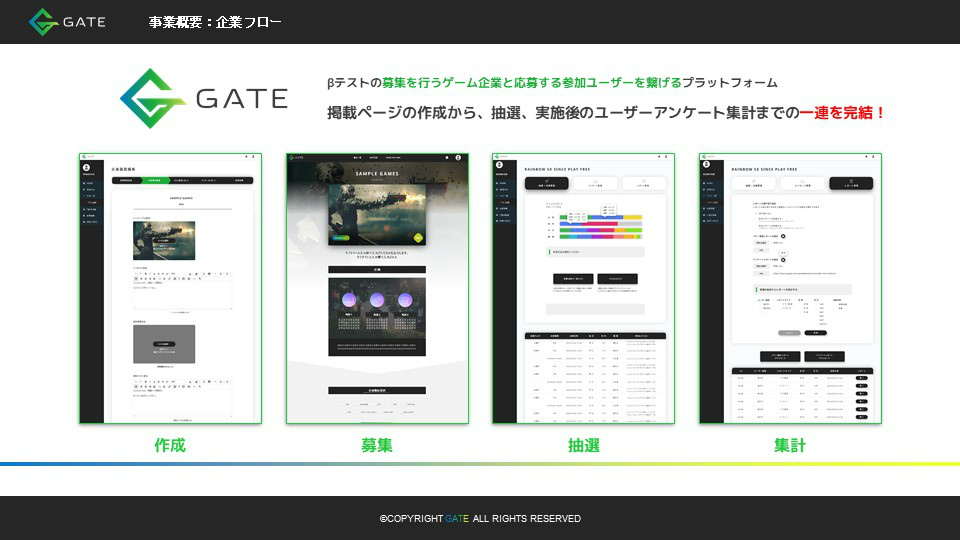The width and height of the screenshot is (960, 540).
Task: Click the ©COPYRIGHT GATE ALL RIGHTS RESERVED footer
Action: pos(480,519)
